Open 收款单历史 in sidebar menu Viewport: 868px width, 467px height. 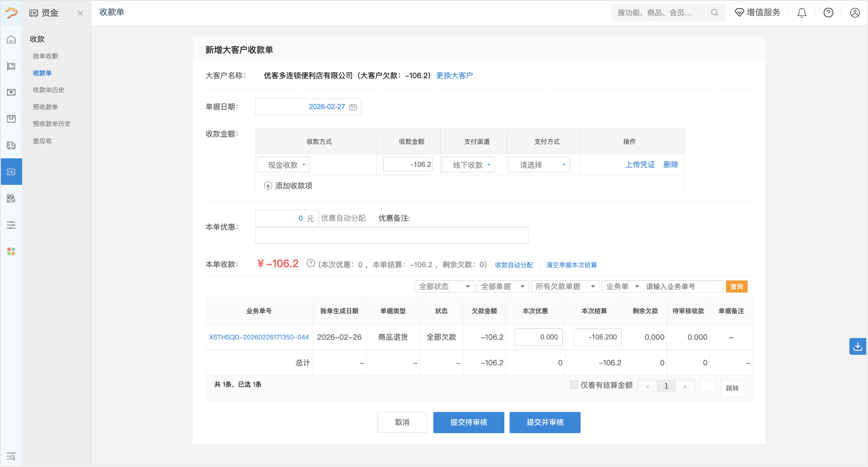(x=48, y=90)
